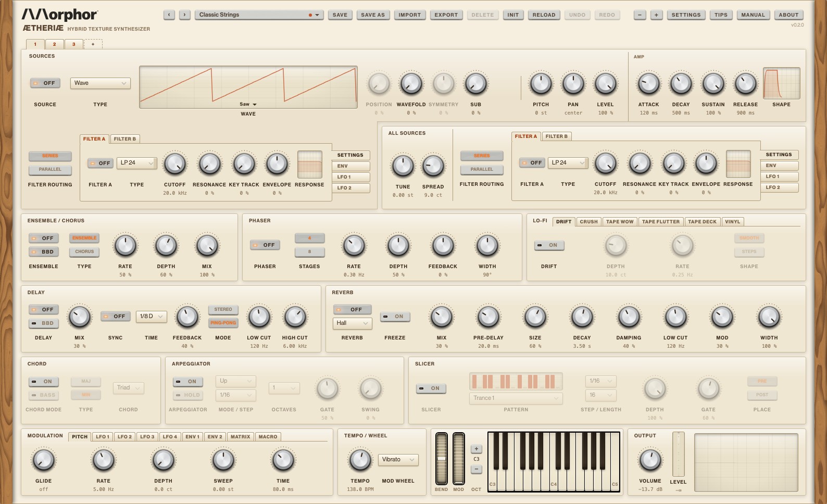Click the pitch Bend wheel

(x=441, y=458)
